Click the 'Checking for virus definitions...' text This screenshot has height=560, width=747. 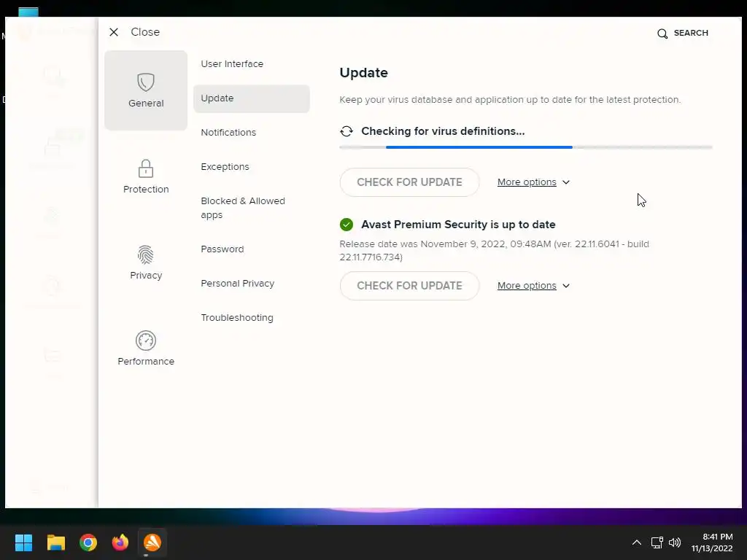tap(443, 131)
